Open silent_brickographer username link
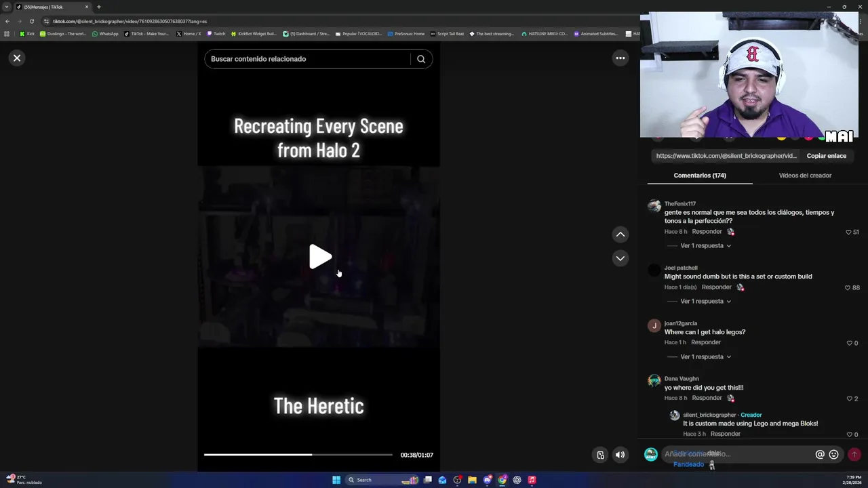 [709, 415]
